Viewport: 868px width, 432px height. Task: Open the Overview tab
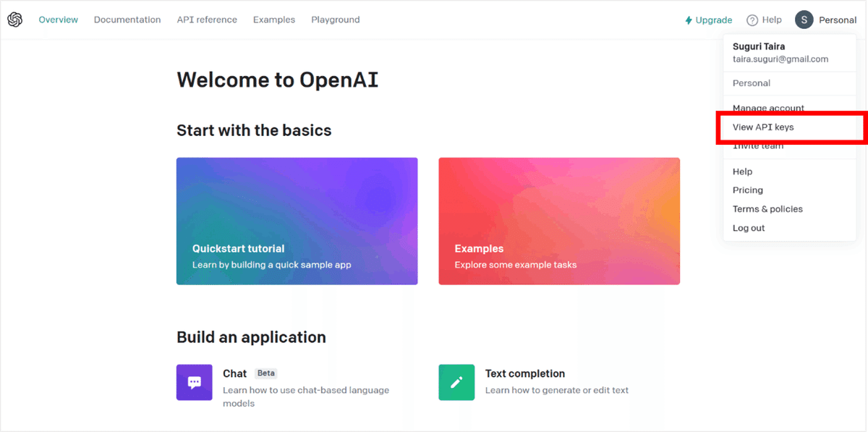[x=59, y=20]
